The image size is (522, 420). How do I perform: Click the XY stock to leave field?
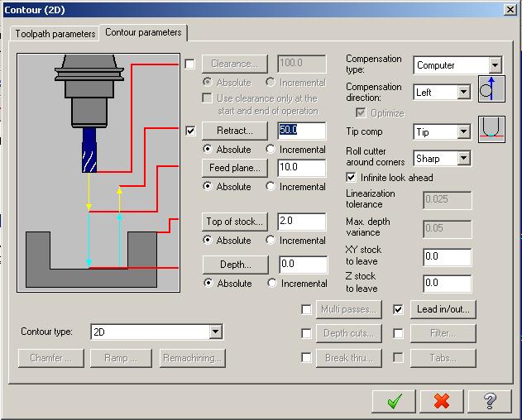pyautogui.click(x=447, y=257)
